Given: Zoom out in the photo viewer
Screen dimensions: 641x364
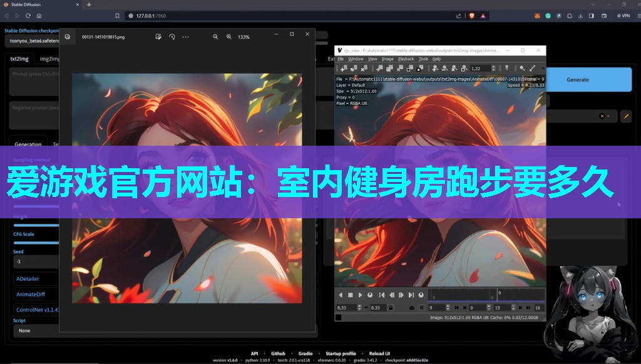Looking at the screenshot, I should pos(215,37).
